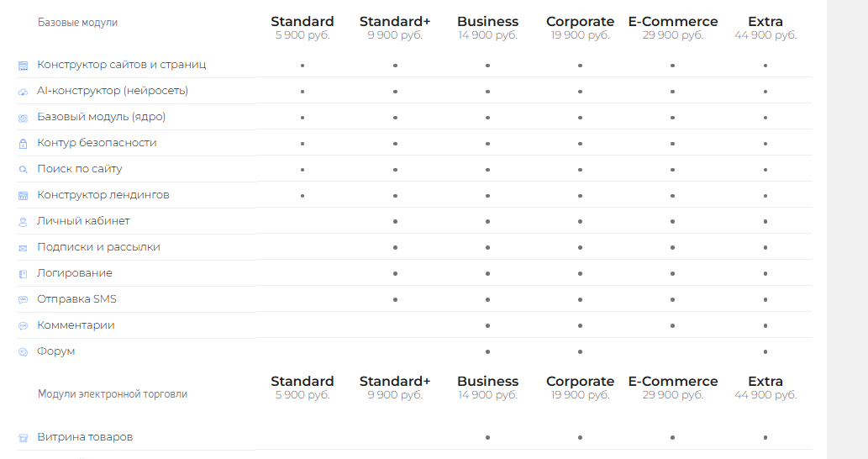Select the top Business 14 900 руб. column header
This screenshot has height=459, width=868.
[487, 28]
